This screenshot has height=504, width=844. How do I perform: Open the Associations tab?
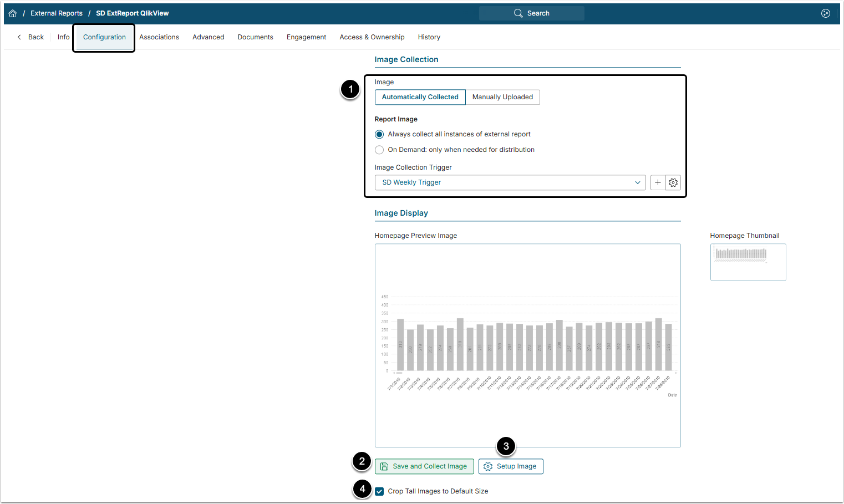(x=159, y=37)
